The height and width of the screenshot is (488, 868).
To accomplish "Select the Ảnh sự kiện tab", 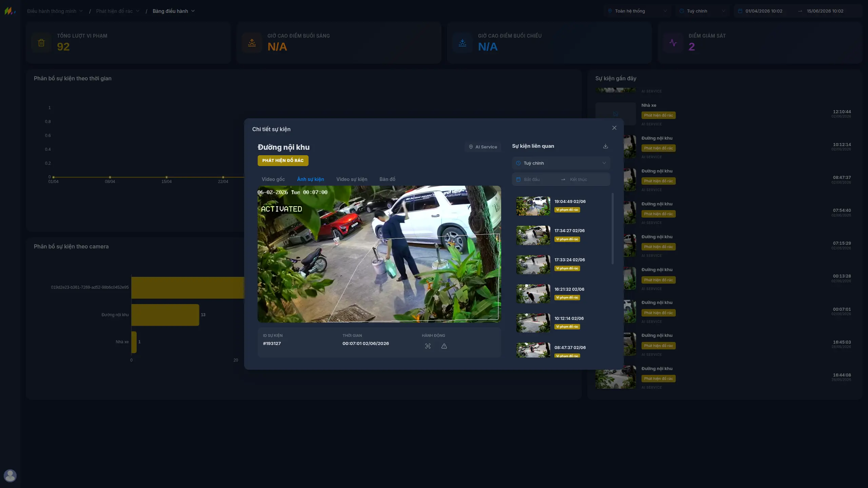I will coord(311,179).
